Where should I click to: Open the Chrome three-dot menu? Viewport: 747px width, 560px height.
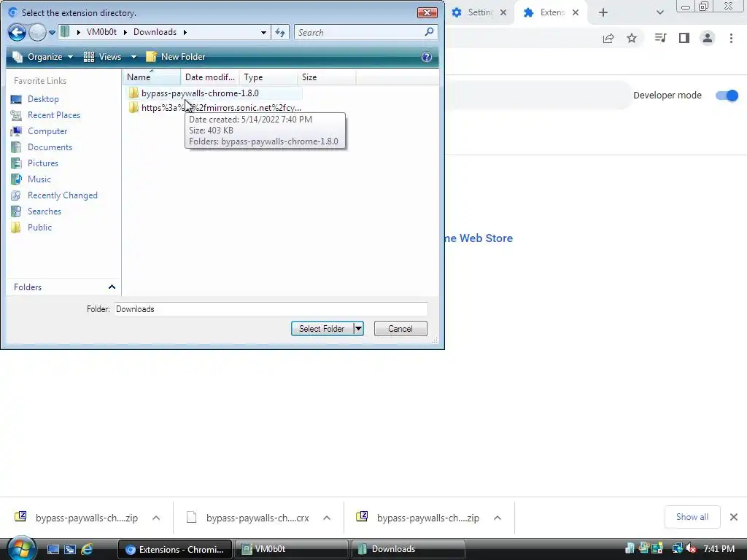pyautogui.click(x=731, y=38)
